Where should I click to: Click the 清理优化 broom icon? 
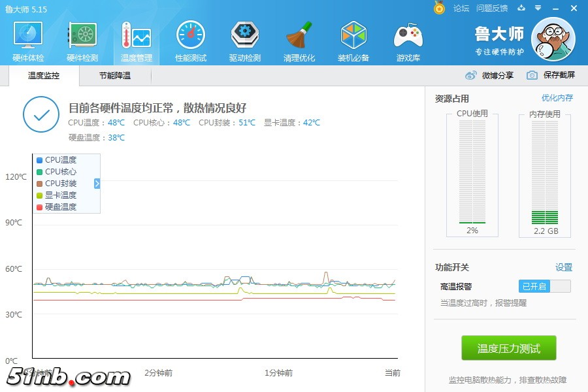[299, 41]
